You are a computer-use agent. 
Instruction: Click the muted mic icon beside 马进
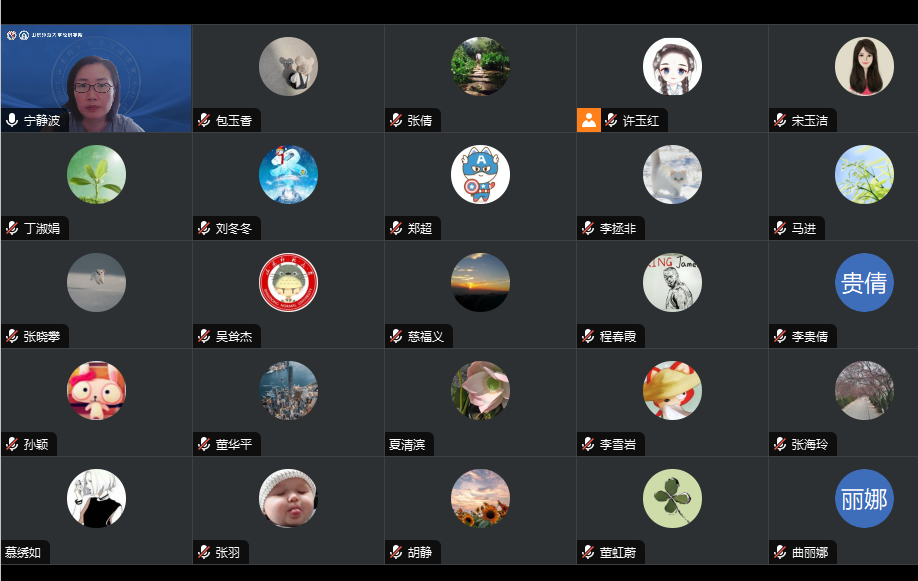click(x=780, y=228)
